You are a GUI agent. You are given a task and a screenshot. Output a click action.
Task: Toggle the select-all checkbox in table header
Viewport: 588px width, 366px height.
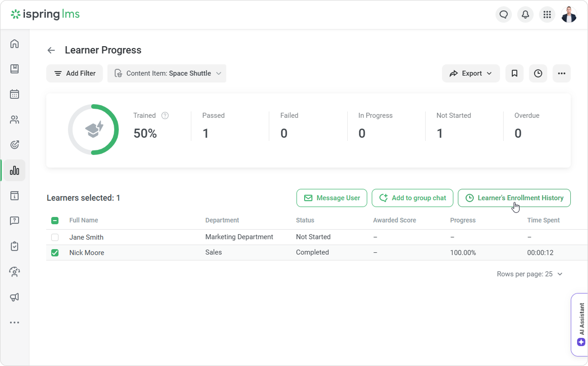pyautogui.click(x=55, y=221)
